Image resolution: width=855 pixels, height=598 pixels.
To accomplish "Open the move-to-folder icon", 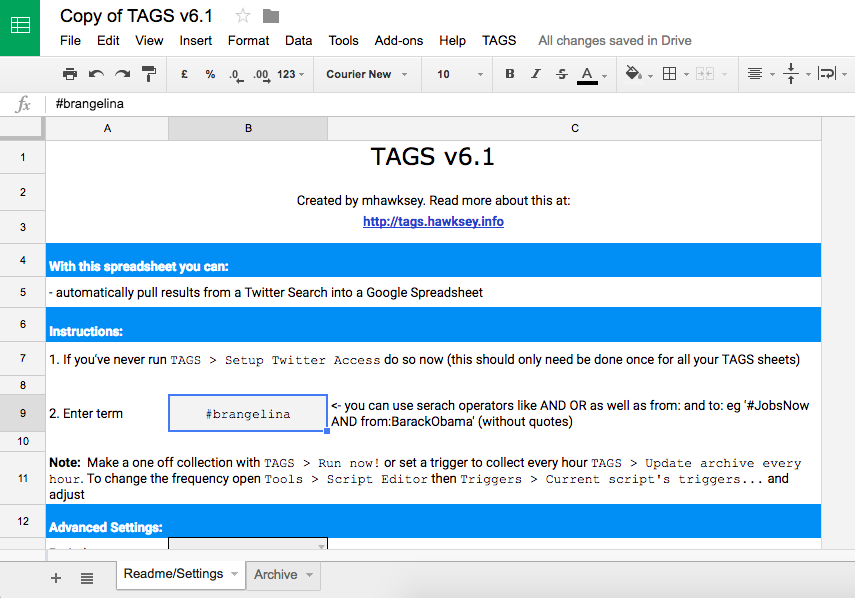I will pos(271,16).
